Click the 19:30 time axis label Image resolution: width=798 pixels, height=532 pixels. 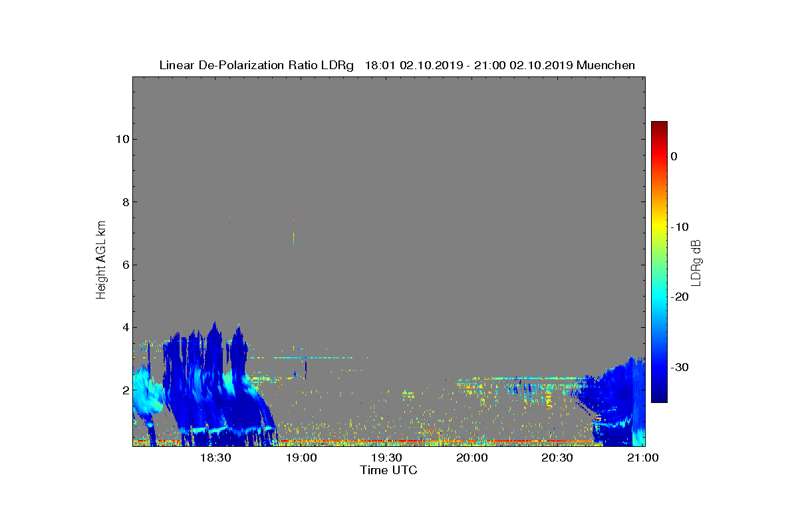coord(387,458)
